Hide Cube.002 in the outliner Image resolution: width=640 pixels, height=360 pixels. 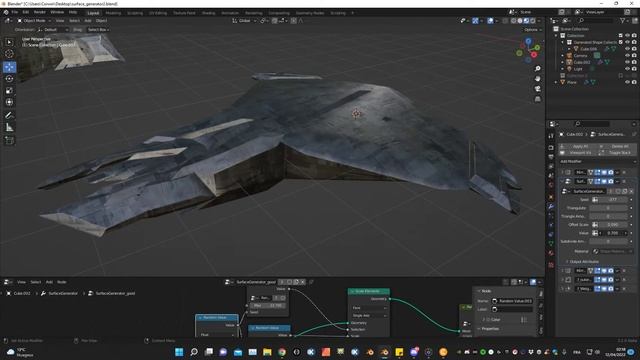click(627, 62)
